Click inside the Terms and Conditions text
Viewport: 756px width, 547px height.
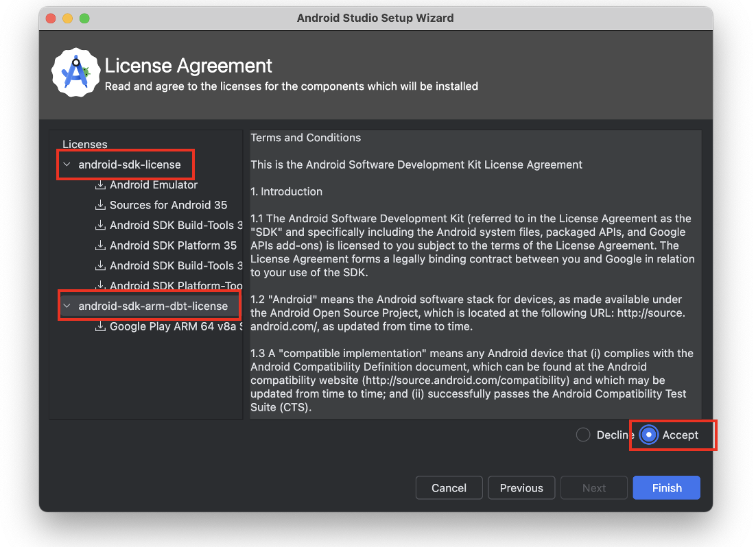coord(473,274)
